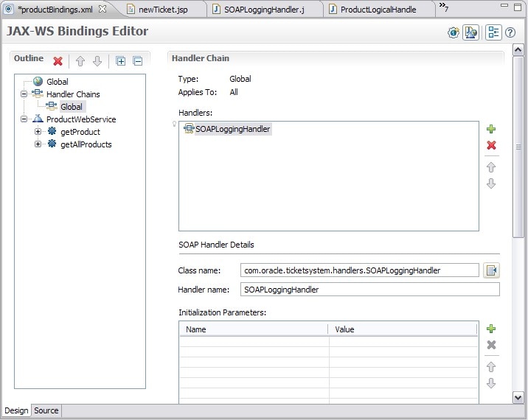Select SOAPLoggingHandler in Handlers list
The width and height of the screenshot is (528, 420).
(233, 129)
